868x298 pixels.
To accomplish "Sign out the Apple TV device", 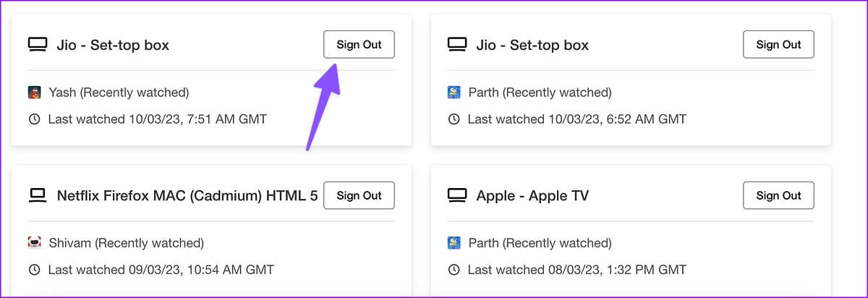I will click(778, 195).
